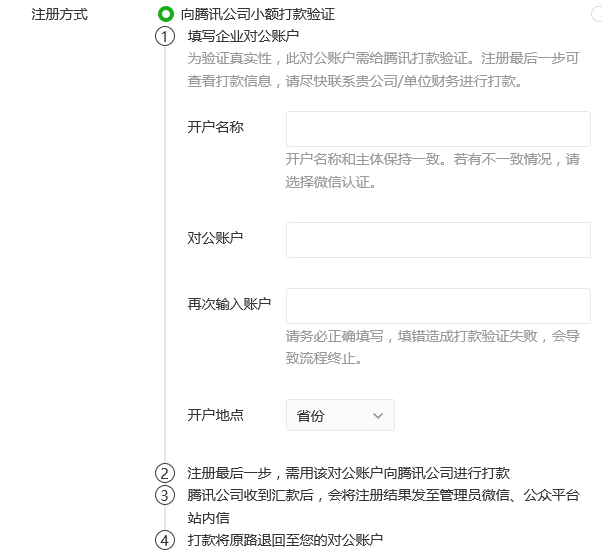
Task: Click the 开户名称 input field
Action: pyautogui.click(x=438, y=129)
